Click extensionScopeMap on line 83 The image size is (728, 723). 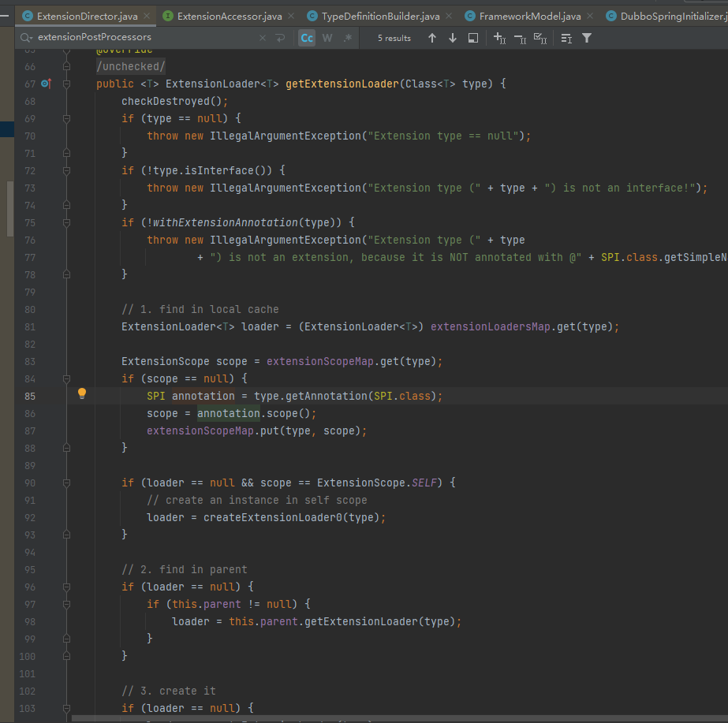click(320, 361)
